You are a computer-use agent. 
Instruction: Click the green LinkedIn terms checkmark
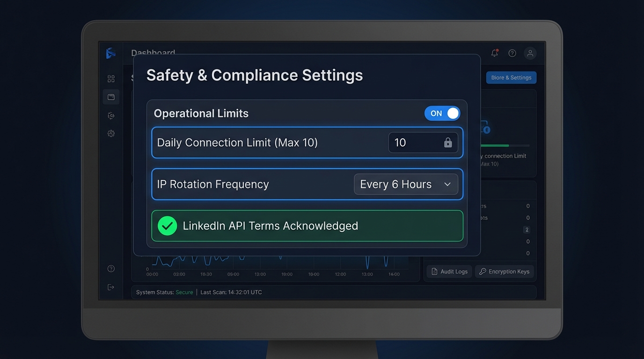pyautogui.click(x=167, y=226)
